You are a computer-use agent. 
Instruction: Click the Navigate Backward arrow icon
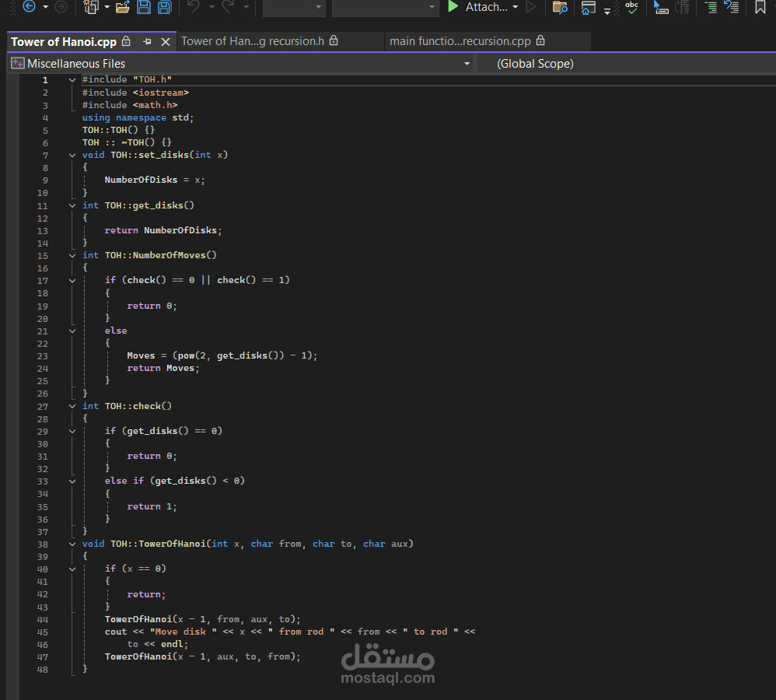(x=30, y=6)
